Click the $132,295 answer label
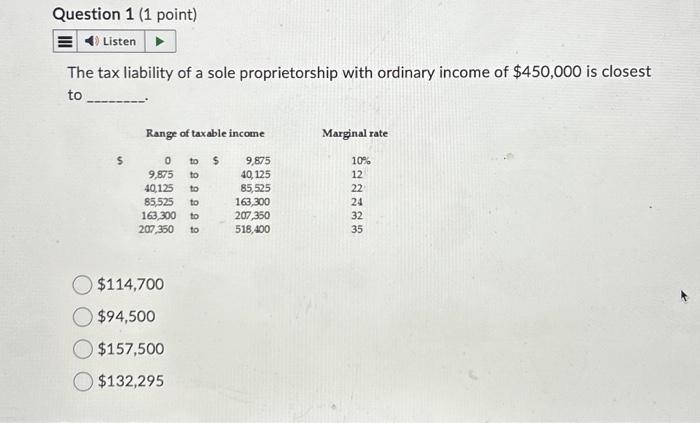Viewport: 700px width, 423px height. [x=131, y=381]
